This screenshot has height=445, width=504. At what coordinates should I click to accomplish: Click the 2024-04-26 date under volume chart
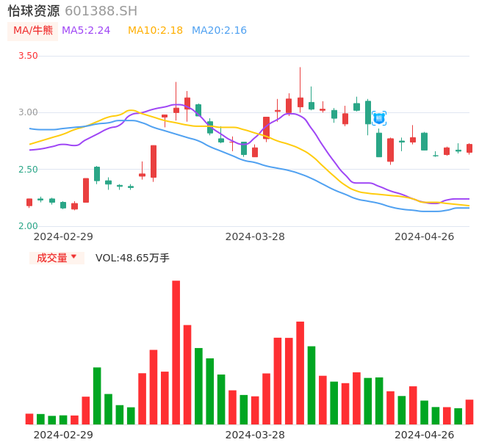click(425, 435)
